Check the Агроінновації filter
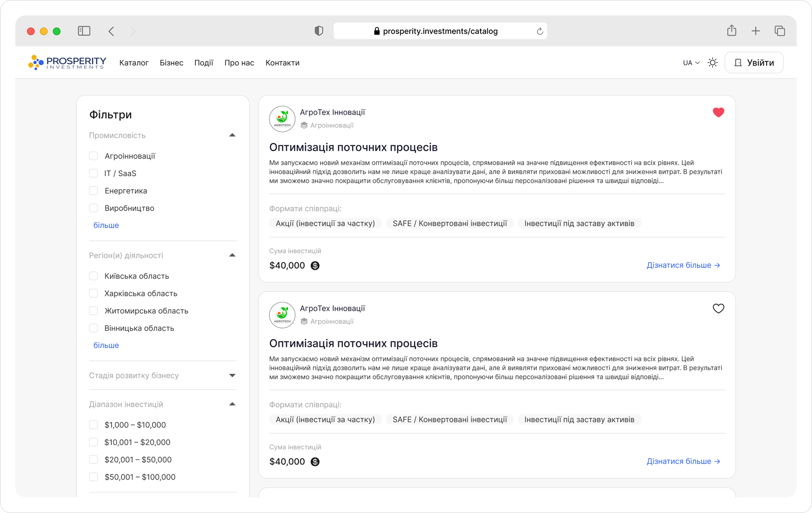 93,156
